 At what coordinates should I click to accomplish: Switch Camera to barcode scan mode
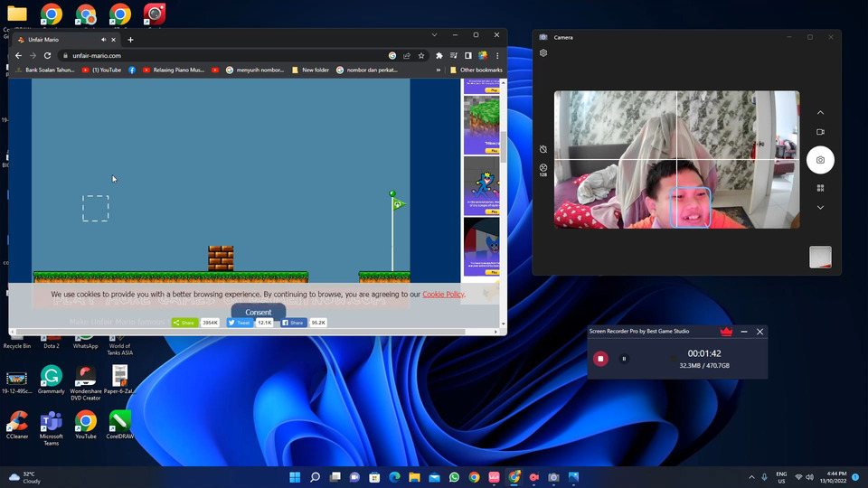click(820, 188)
